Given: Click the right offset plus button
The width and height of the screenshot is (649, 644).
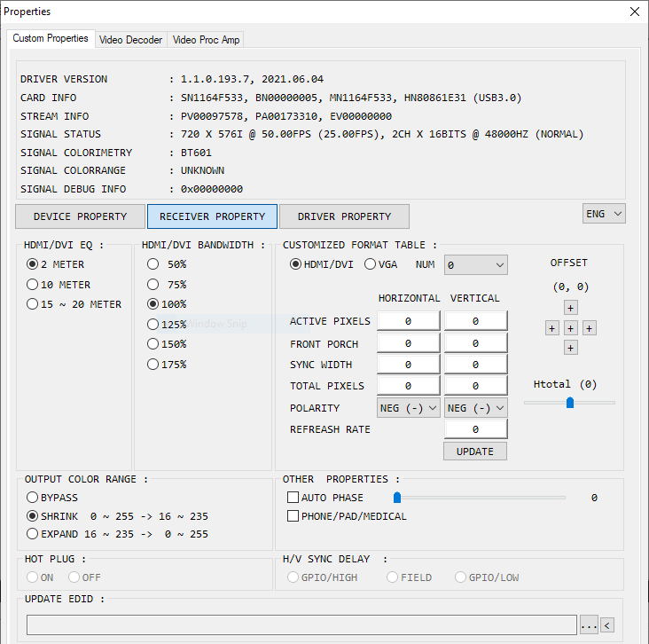Looking at the screenshot, I should pyautogui.click(x=590, y=328).
